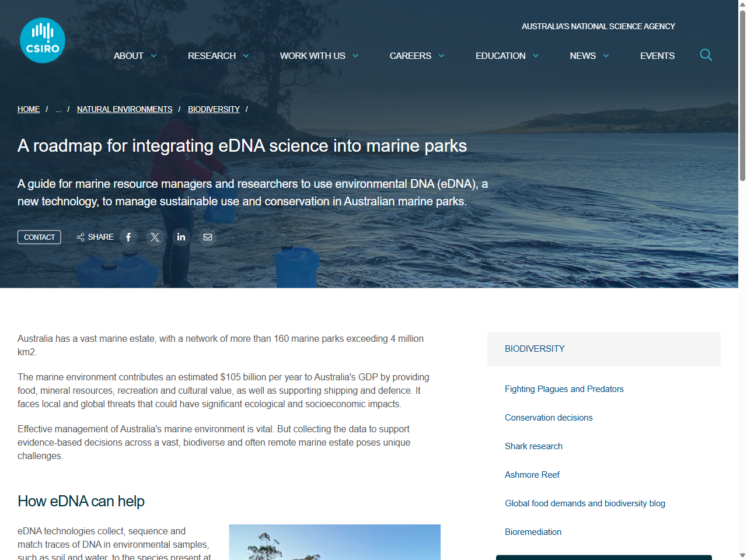
Task: Visit the Ashmore Reef page
Action: [532, 474]
